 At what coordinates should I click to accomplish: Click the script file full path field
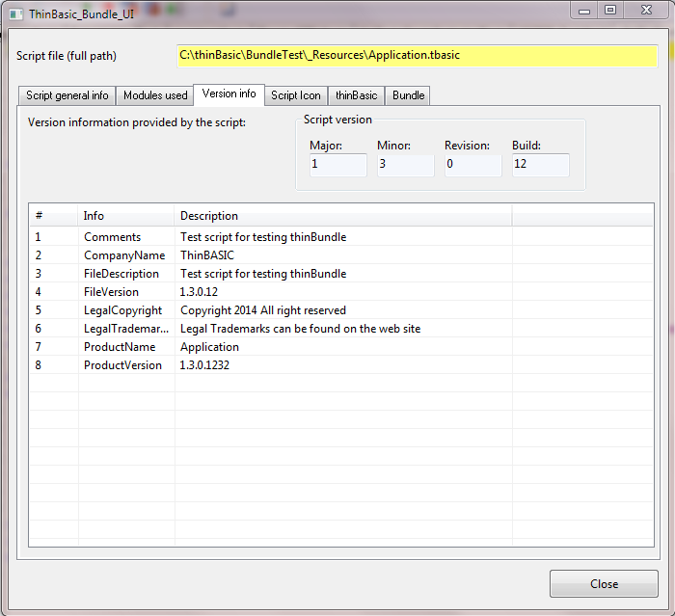point(417,56)
